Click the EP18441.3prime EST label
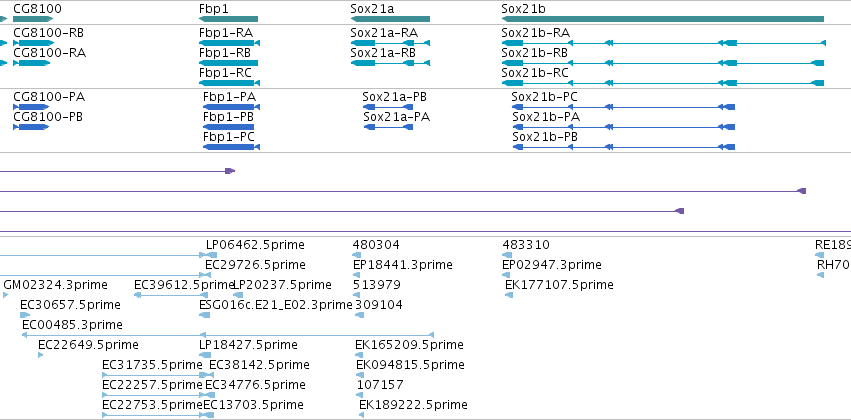Screen dimensions: 851x420 point(402,265)
